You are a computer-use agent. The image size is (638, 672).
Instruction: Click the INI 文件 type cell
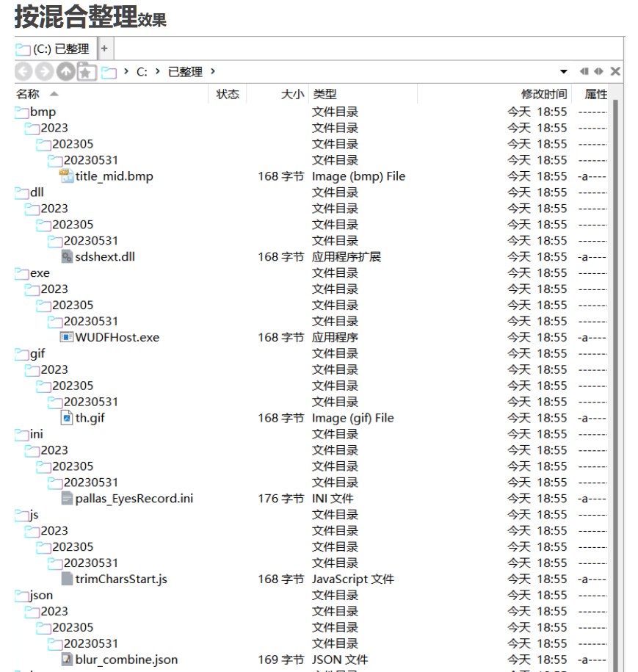pos(333,499)
